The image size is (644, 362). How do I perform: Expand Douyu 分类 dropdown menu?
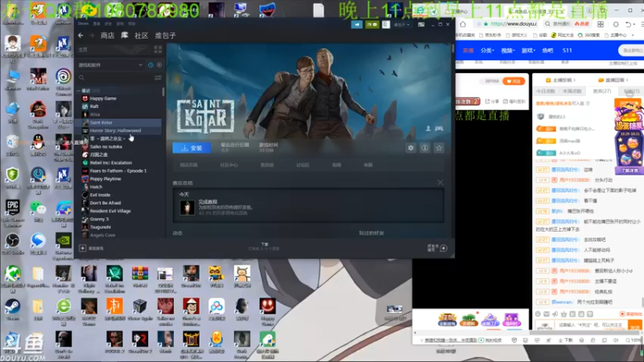pyautogui.click(x=488, y=51)
